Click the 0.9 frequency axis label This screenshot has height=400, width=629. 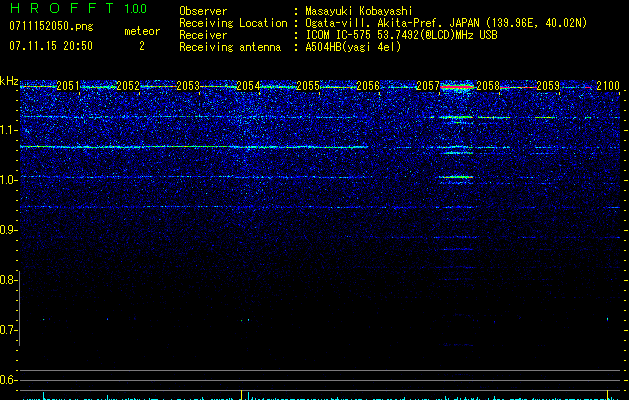pyautogui.click(x=8, y=230)
